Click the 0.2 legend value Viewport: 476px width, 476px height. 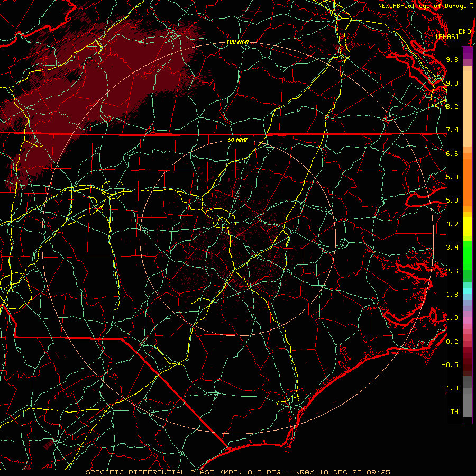click(x=452, y=342)
